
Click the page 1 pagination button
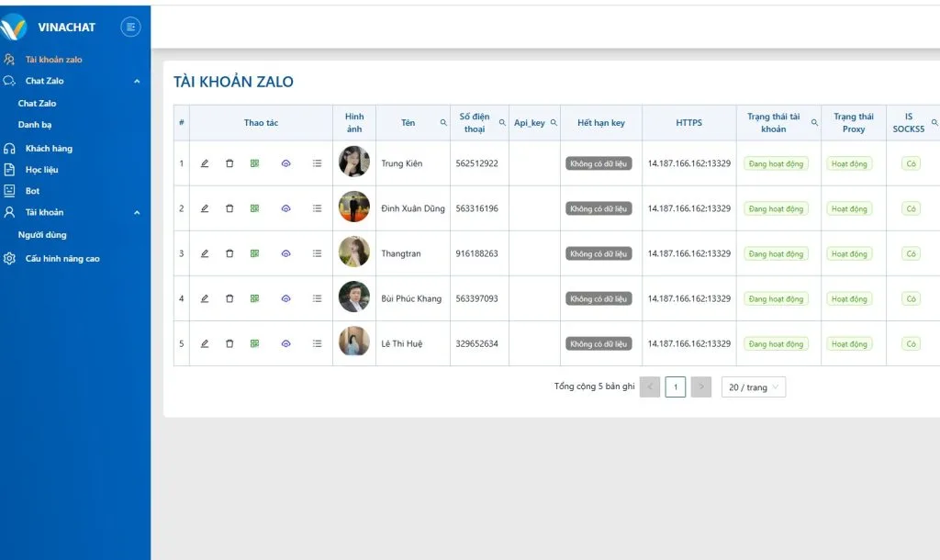pyautogui.click(x=676, y=387)
